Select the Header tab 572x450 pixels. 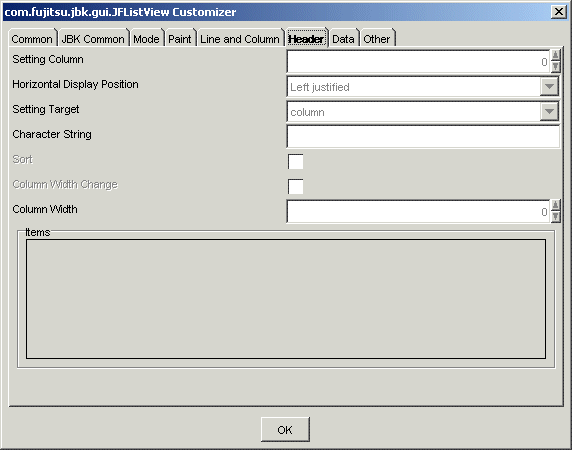click(x=306, y=38)
